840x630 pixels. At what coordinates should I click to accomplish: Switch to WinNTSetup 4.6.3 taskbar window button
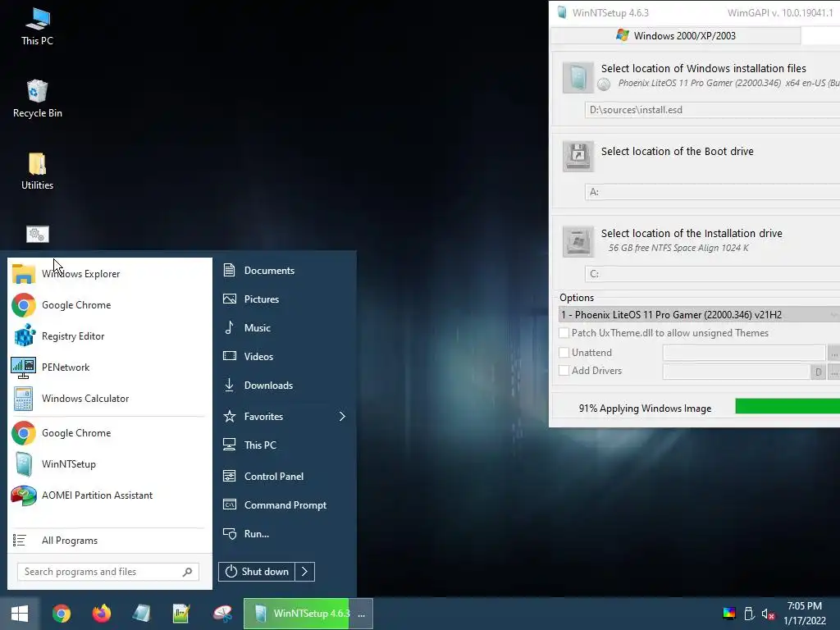coord(308,614)
